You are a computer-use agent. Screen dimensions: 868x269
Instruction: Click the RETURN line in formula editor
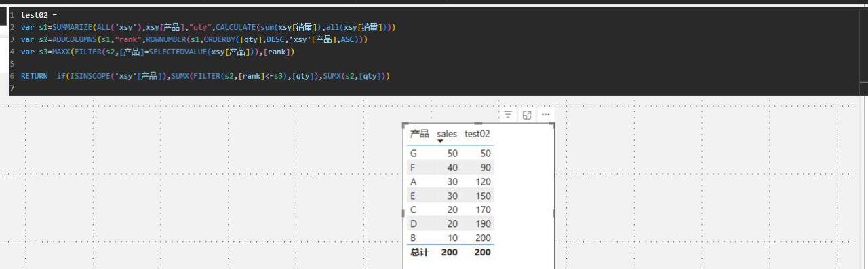pyautogui.click(x=205, y=76)
